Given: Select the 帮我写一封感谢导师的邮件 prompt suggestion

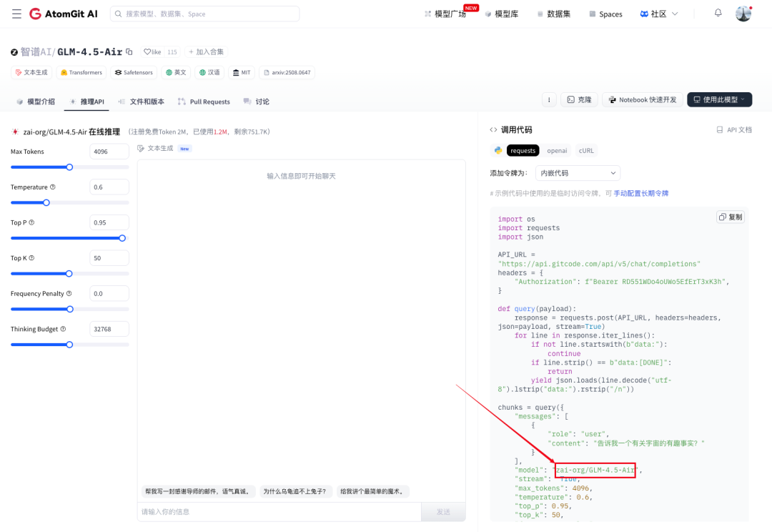Looking at the screenshot, I should point(198,491).
